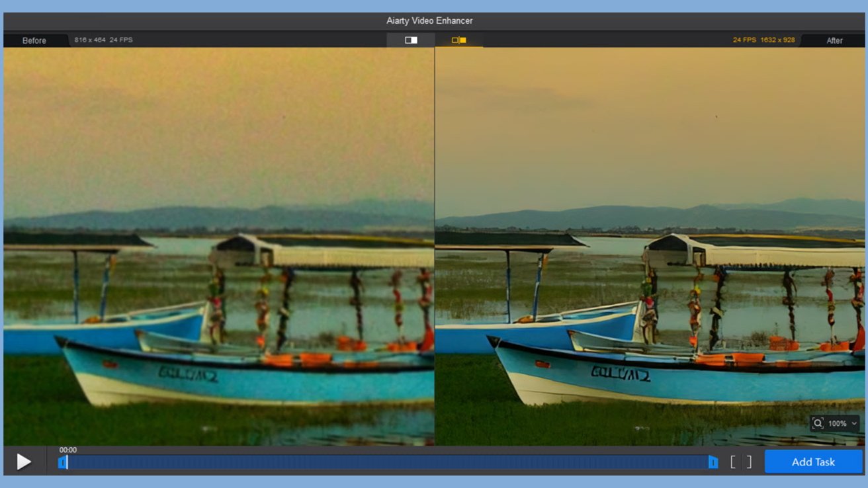Image resolution: width=868 pixels, height=488 pixels.
Task: Set trim start with the left bracket icon
Action: [733, 462]
